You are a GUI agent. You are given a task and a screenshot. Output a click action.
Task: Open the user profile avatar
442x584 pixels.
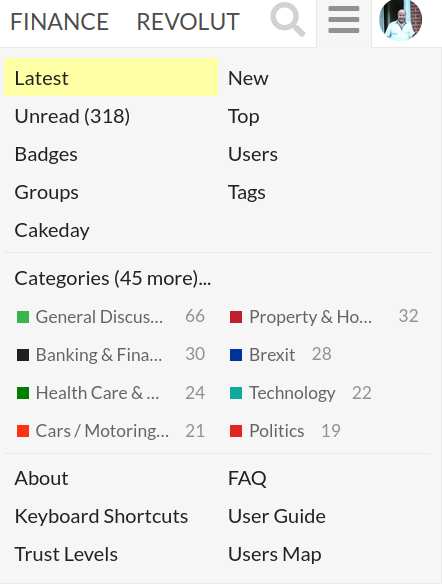[400, 19]
